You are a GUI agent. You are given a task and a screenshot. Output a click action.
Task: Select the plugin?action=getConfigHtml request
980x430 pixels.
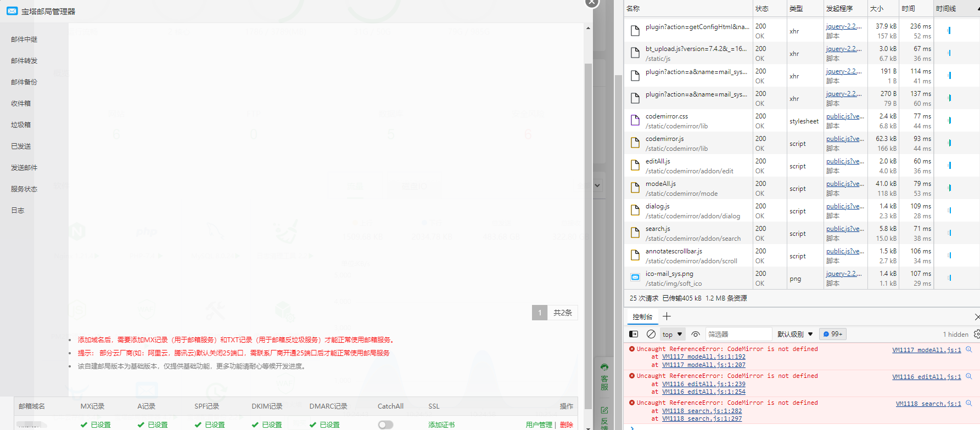[x=802, y=31]
